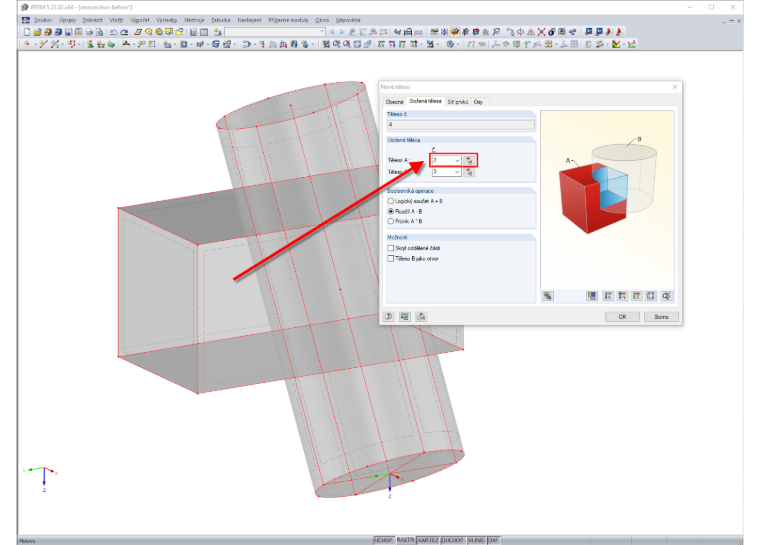
Task: Open the Úpravy menu
Action: (x=67, y=20)
